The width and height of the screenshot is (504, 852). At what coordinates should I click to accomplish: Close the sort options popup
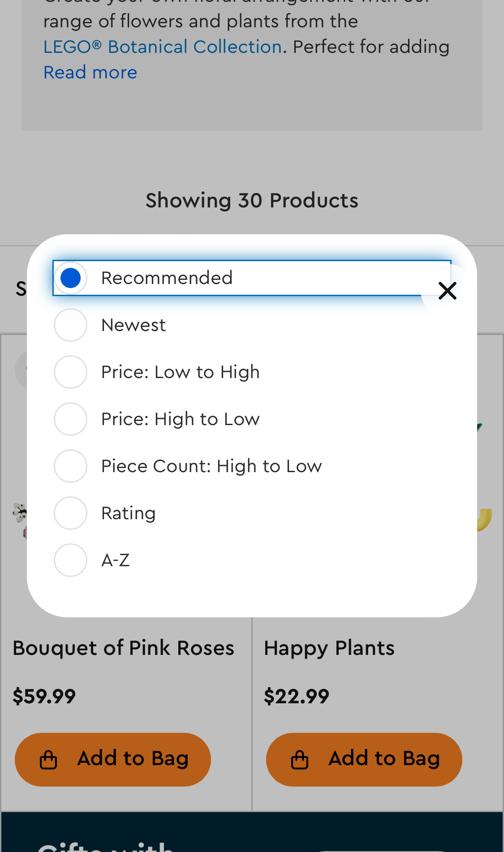click(447, 291)
